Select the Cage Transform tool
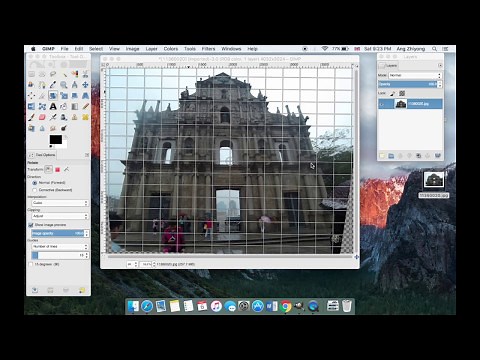480x360 pixels. point(42,106)
